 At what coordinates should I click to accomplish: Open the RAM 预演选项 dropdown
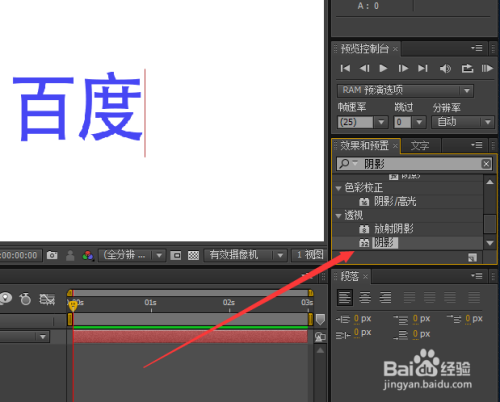pyautogui.click(x=405, y=90)
